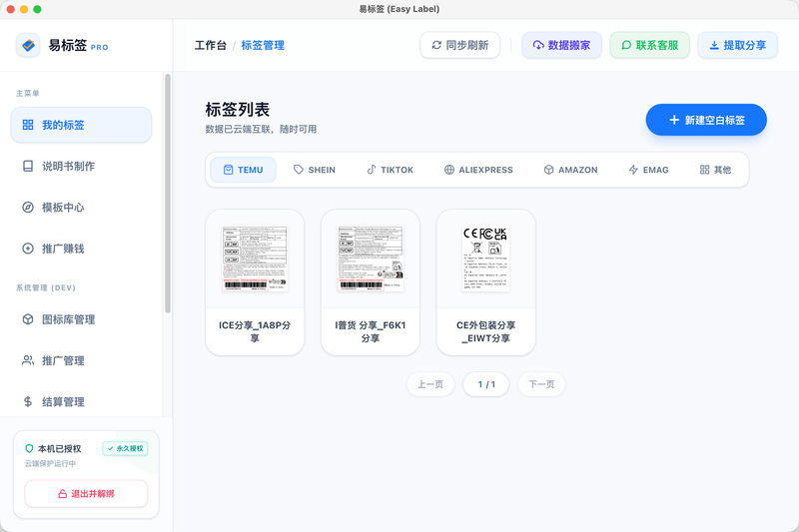
Task: Create a new blank label with 新建空白标签
Action: 706,120
